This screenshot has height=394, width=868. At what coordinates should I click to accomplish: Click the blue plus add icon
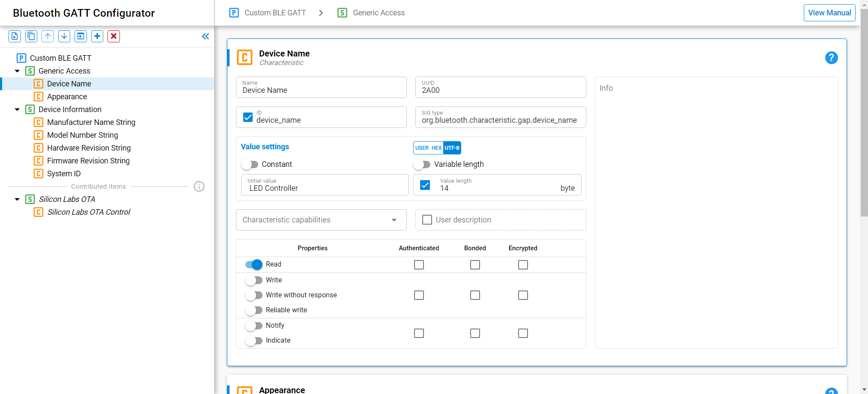point(97,36)
